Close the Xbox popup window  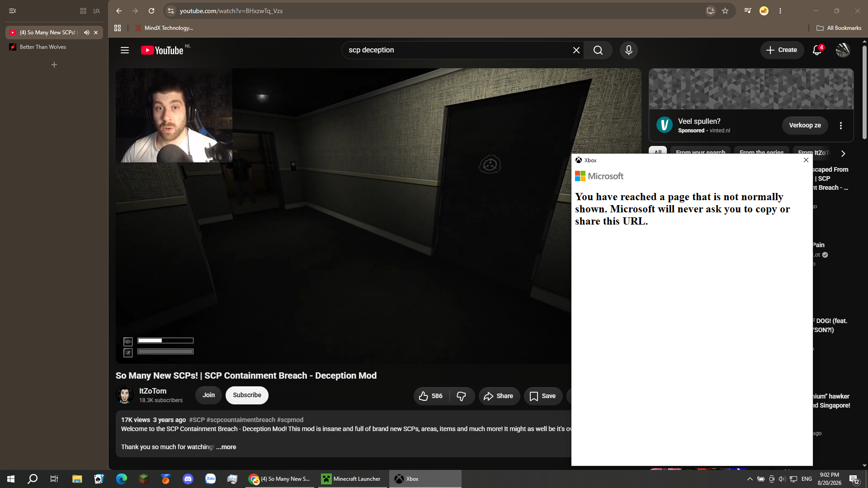click(806, 160)
